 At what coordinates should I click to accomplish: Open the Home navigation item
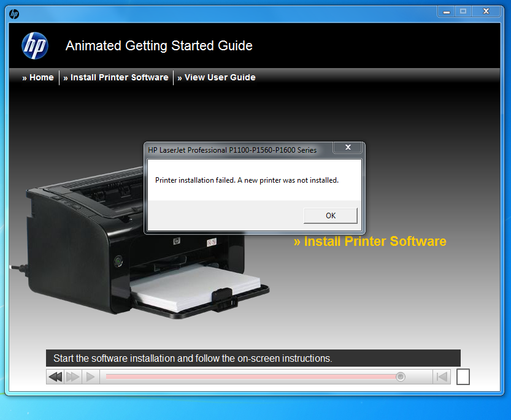click(38, 77)
